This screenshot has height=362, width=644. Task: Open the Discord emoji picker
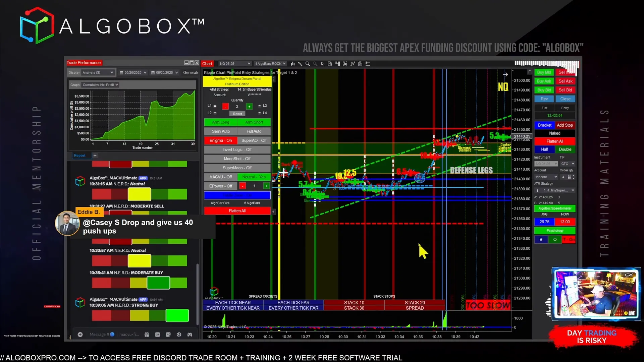tap(179, 335)
